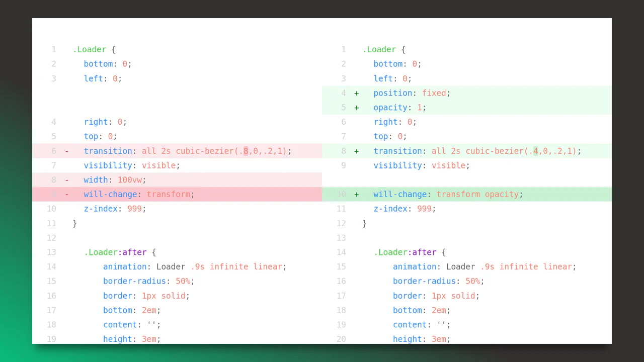Select the .Loader selector in left pane
Image resolution: width=644 pixels, height=362 pixels.
point(90,50)
